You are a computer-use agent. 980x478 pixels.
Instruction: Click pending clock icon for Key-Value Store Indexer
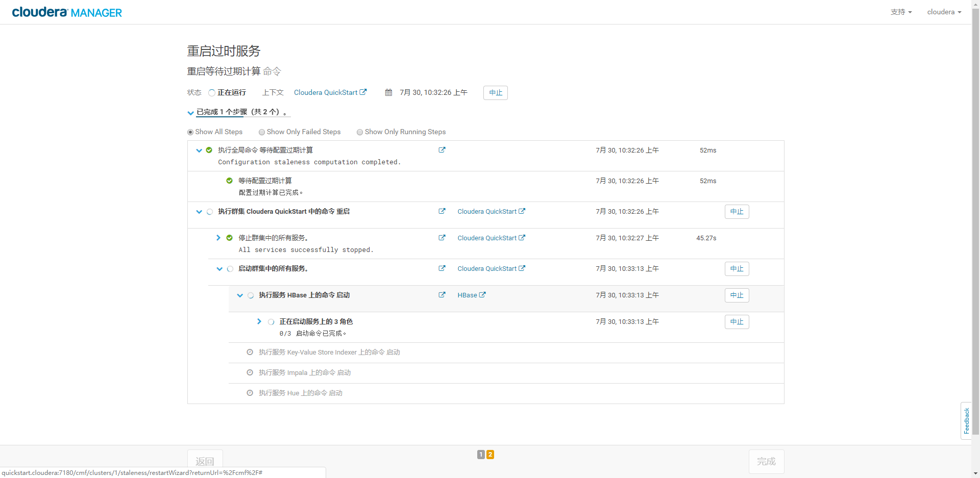point(250,352)
